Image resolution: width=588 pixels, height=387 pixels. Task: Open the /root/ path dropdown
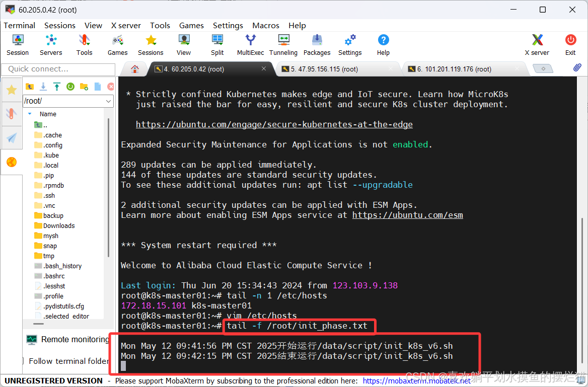(x=108, y=101)
